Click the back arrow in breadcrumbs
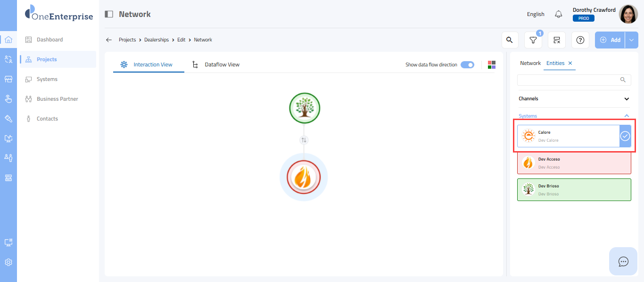The height and width of the screenshot is (282, 644). click(x=109, y=40)
